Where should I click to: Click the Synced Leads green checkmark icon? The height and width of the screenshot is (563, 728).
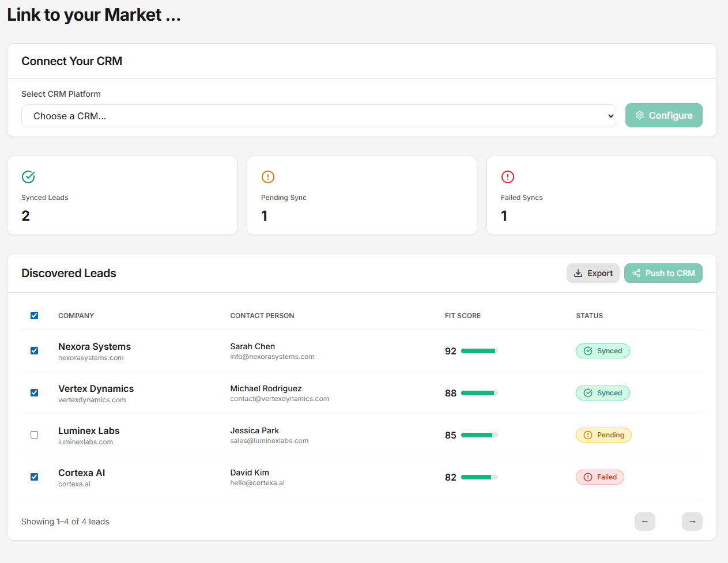pos(28,177)
